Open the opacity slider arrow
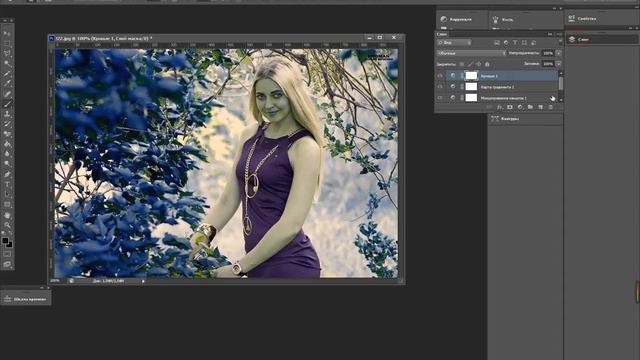Screen dimensions: 640x360 [x=558, y=53]
